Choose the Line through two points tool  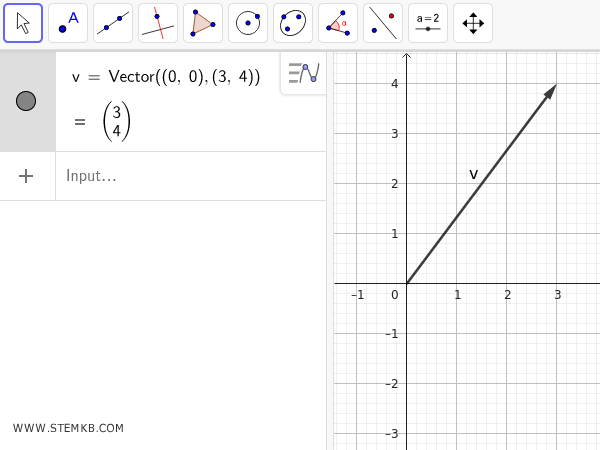point(113,23)
